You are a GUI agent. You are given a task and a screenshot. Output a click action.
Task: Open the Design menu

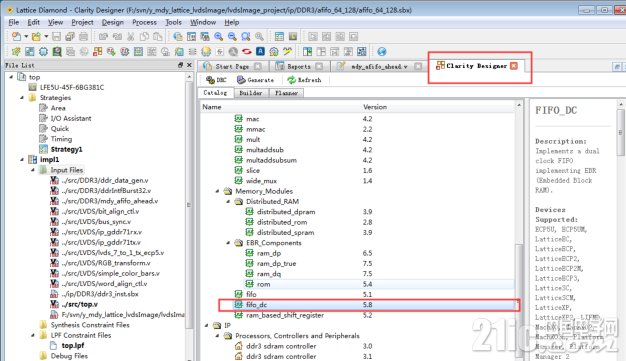coord(113,22)
